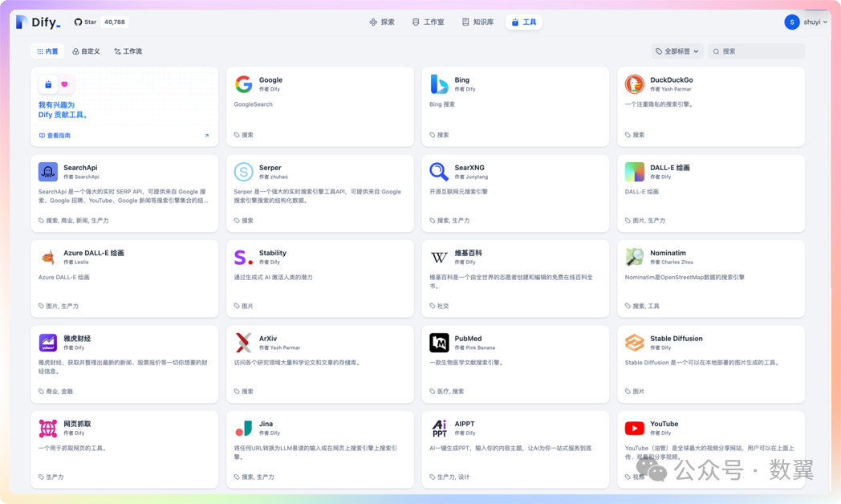
Task: Click the 我有兴趣为 Dify 贡献工具 text
Action: point(63,110)
